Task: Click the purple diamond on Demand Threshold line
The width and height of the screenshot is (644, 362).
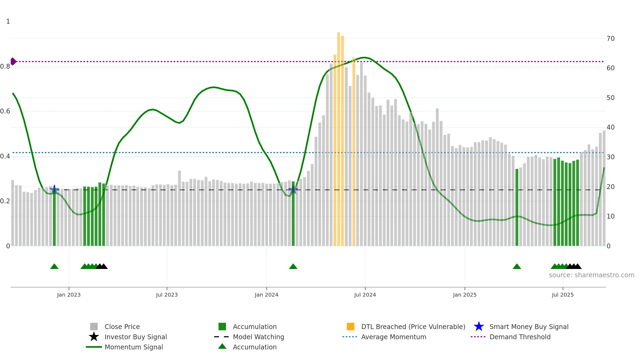Action: point(13,61)
